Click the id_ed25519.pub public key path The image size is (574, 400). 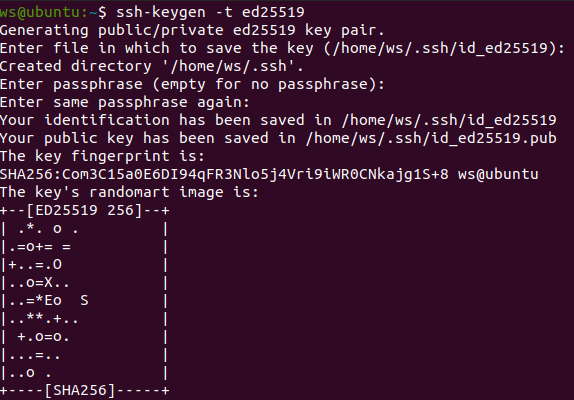[x=431, y=138]
